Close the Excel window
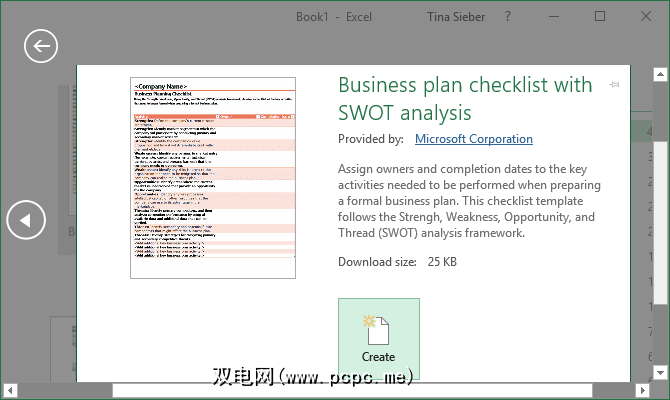This screenshot has width=670, height=400. tap(646, 17)
